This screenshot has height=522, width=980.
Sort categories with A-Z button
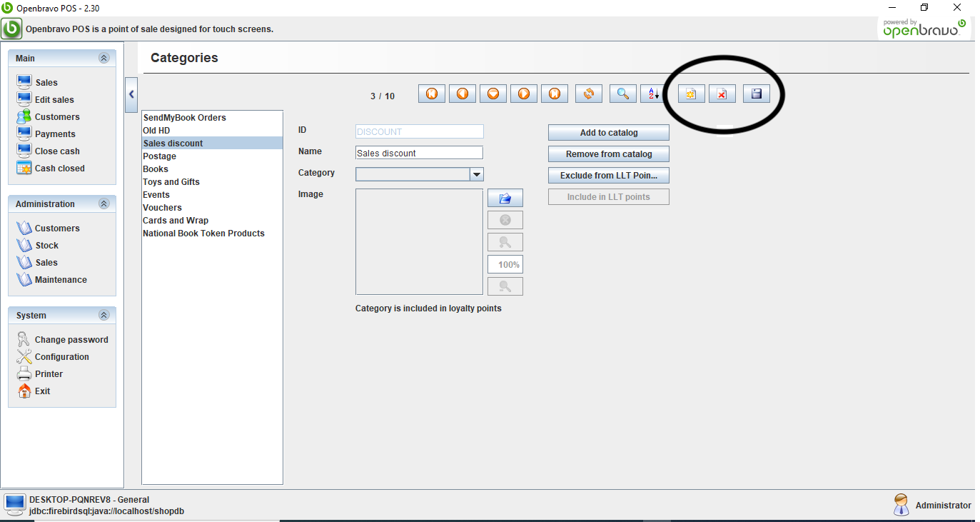pos(654,94)
